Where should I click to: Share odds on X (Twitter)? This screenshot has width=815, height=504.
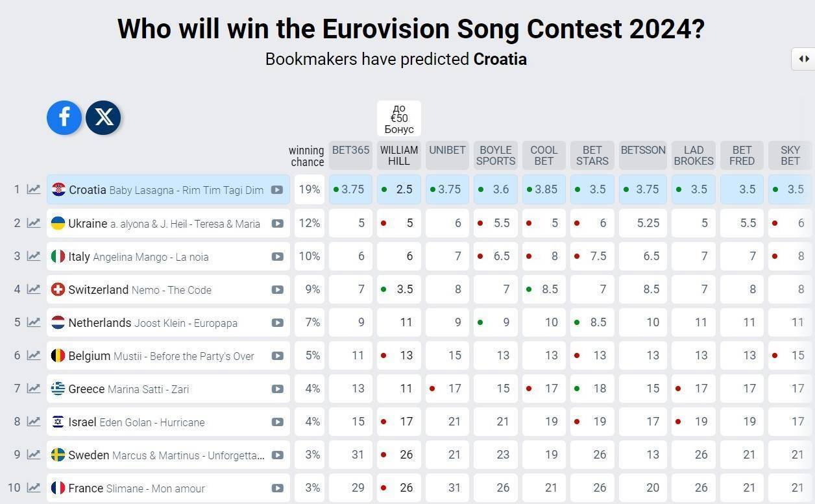point(104,117)
